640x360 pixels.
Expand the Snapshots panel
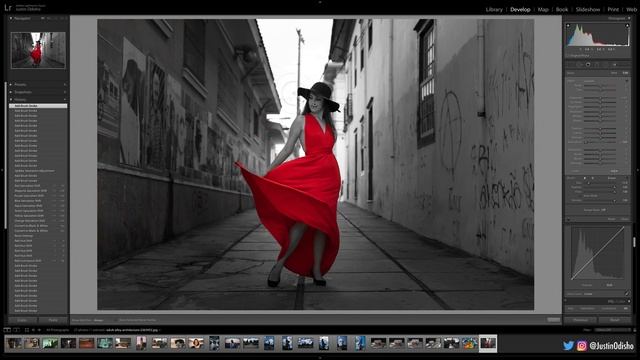pyautogui.click(x=11, y=92)
